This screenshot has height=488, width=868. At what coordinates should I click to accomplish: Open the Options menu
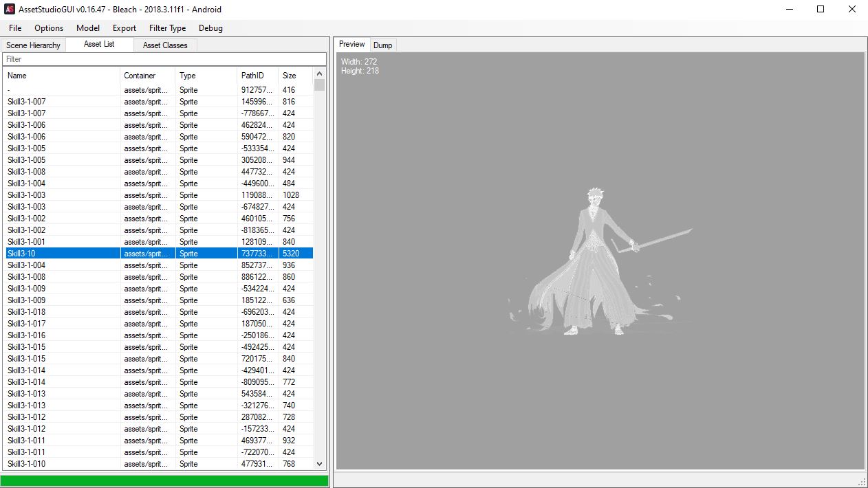click(49, 28)
